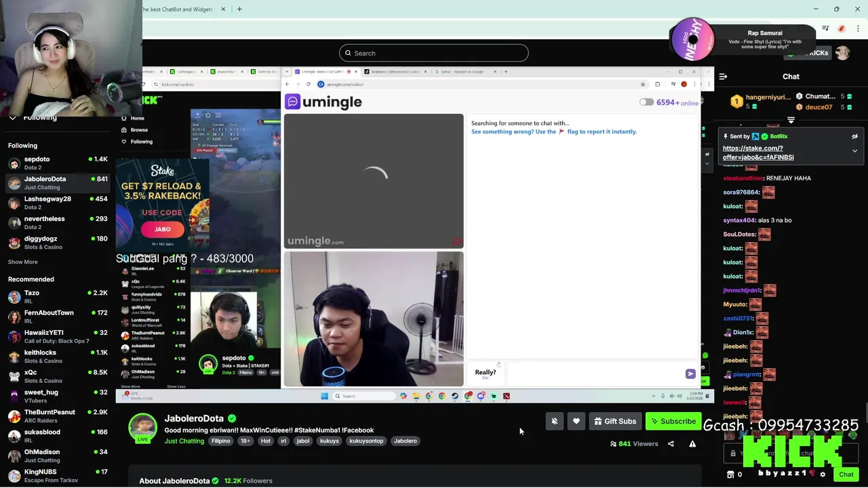Open HawaiizYETI recommended channel
Screen dimensions: 868x488
58,336
